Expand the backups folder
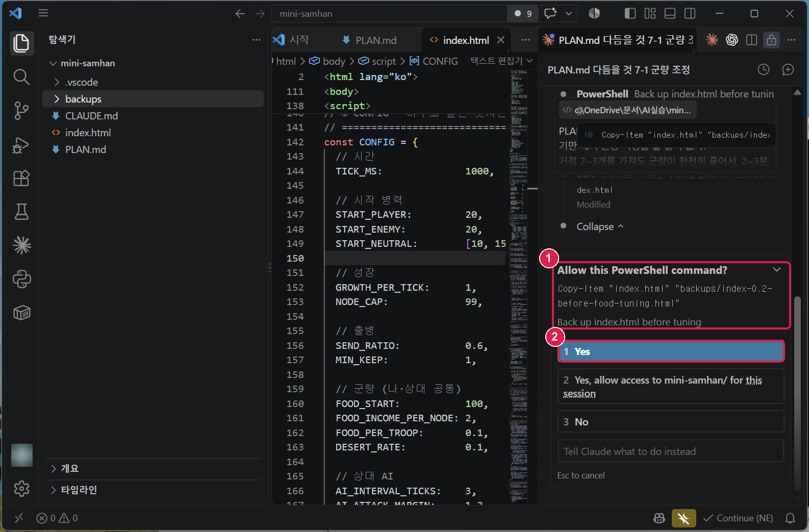This screenshot has width=809, height=532. click(x=57, y=99)
